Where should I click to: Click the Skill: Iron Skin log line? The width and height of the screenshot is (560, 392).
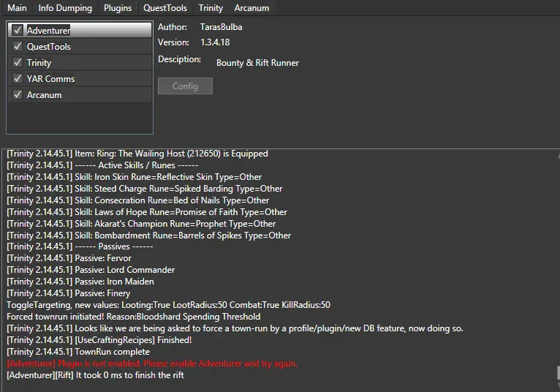(x=135, y=176)
